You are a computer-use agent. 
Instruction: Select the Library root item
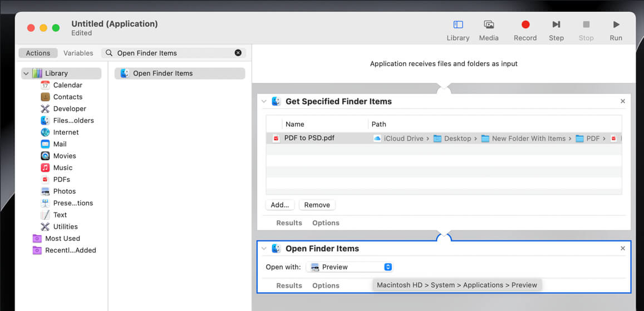tap(61, 73)
